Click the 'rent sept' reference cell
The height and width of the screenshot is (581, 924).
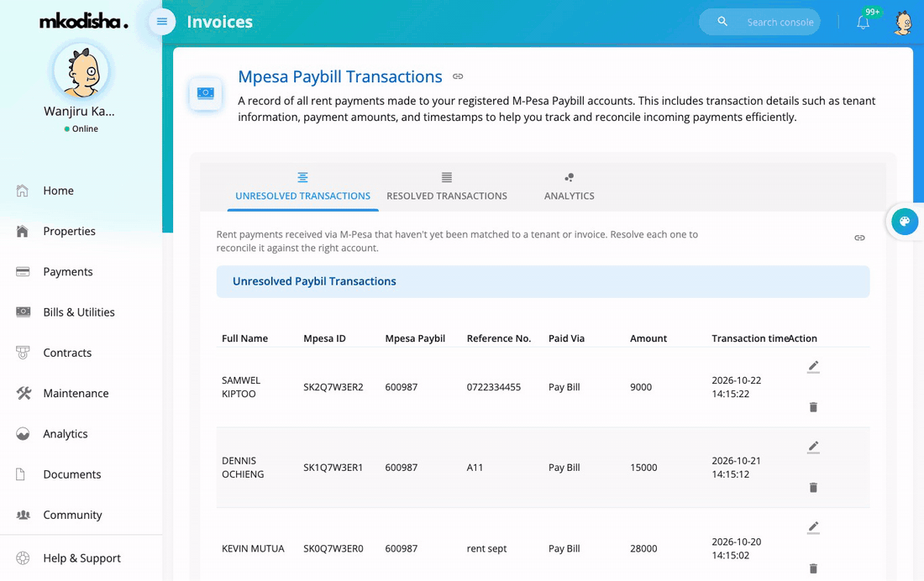coord(486,548)
